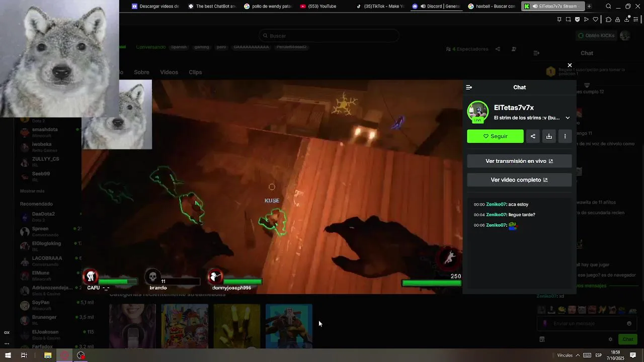Select 'pollo de wendy' Google tab
Screen dimensions: 644x362
tap(267, 7)
